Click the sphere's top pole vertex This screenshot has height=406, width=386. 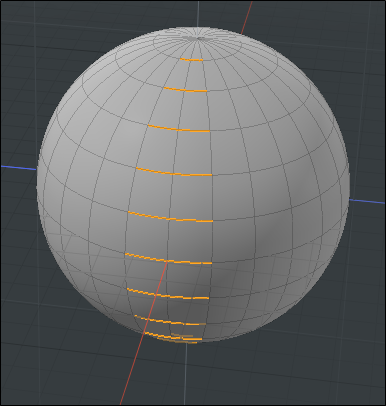[198, 38]
